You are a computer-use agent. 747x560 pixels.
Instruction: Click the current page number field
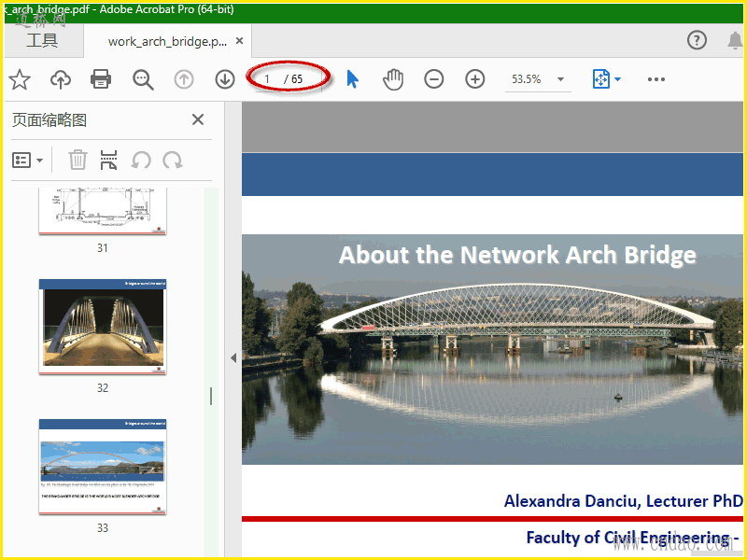[x=268, y=79]
